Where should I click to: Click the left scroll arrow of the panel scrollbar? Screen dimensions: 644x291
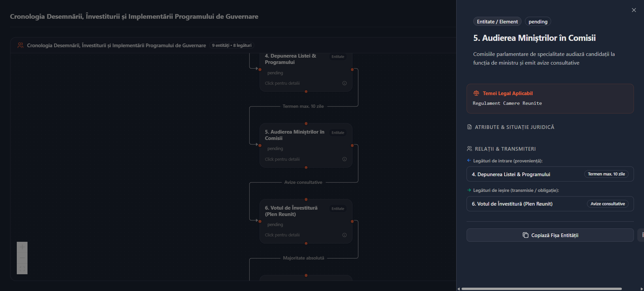coord(459,289)
